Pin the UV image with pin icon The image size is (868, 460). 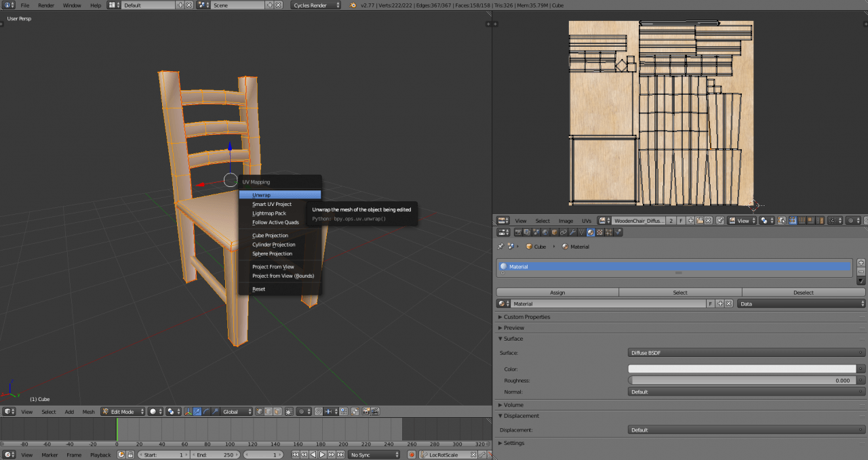pos(720,221)
